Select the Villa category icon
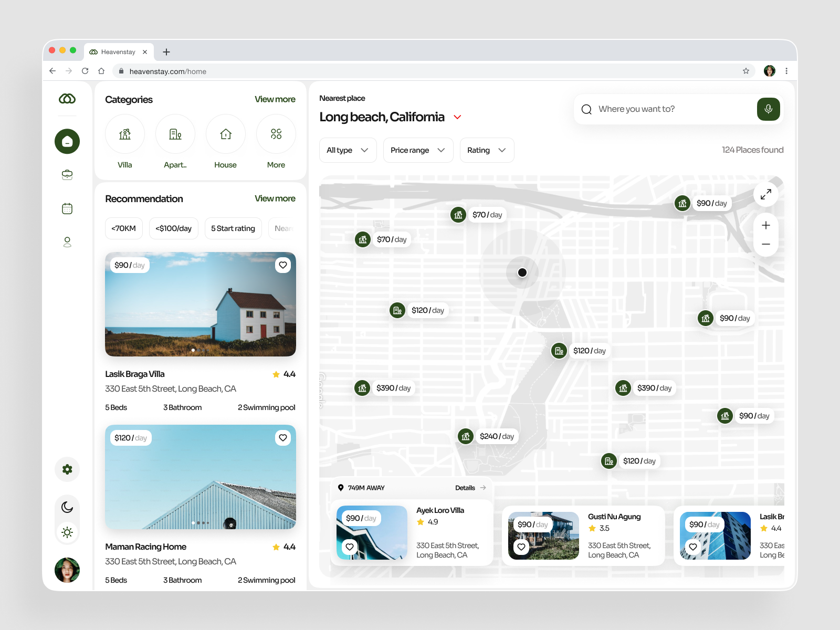This screenshot has width=840, height=630. (124, 134)
